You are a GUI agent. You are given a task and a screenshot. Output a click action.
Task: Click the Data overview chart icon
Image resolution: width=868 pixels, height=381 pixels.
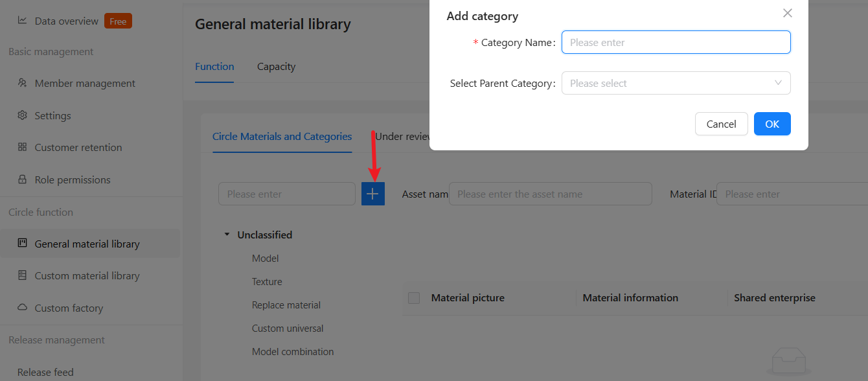(x=22, y=21)
